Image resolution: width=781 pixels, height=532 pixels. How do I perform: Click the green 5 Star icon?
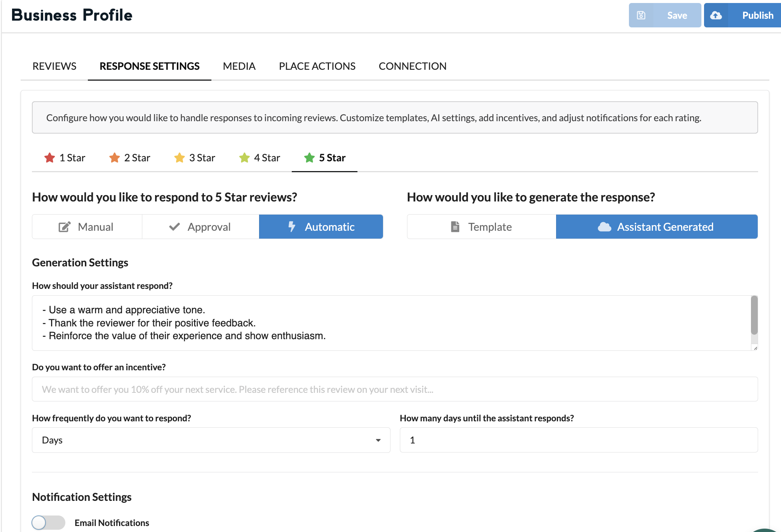pyautogui.click(x=309, y=158)
